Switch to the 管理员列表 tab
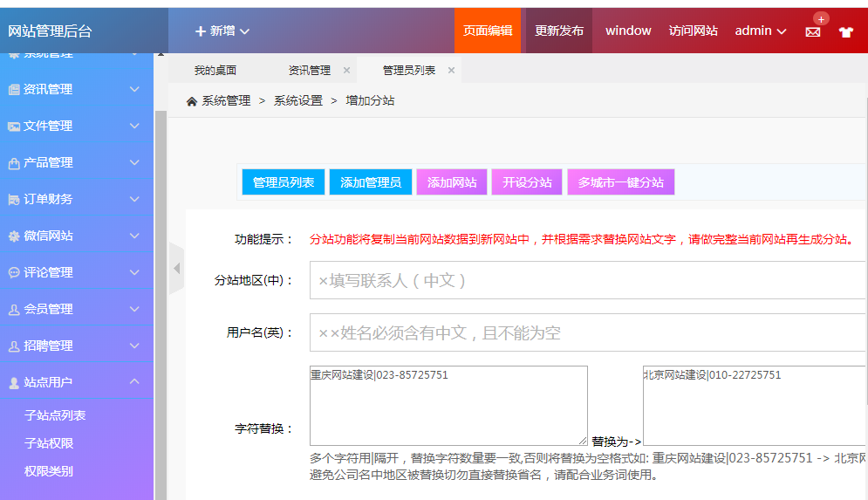868x500 pixels. pyautogui.click(x=408, y=71)
